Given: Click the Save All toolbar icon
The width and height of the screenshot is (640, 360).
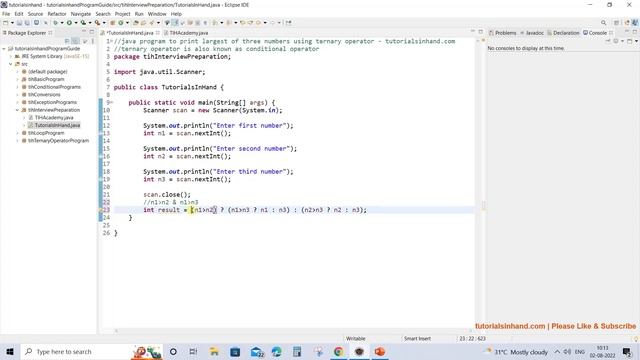Looking at the screenshot, I should pos(27,23).
